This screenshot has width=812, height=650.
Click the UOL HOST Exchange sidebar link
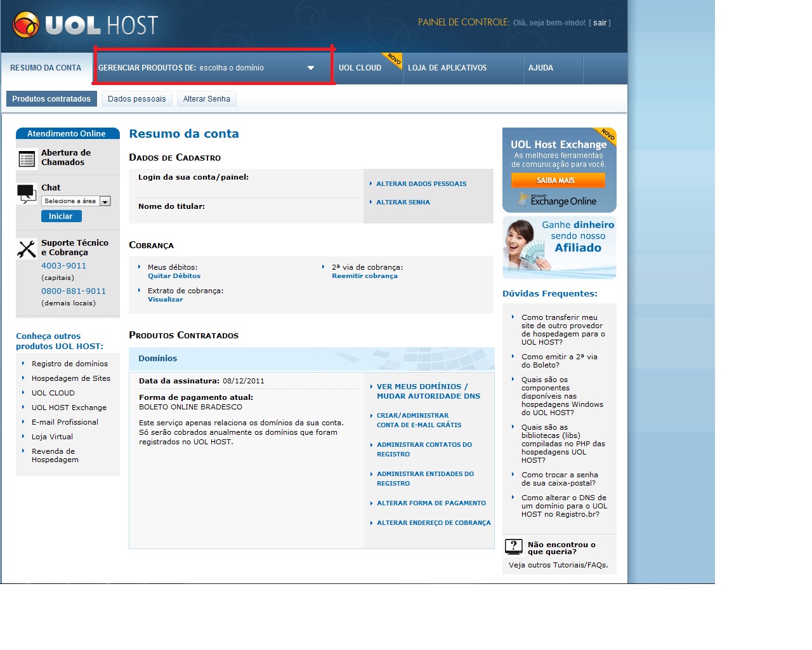pyautogui.click(x=69, y=408)
